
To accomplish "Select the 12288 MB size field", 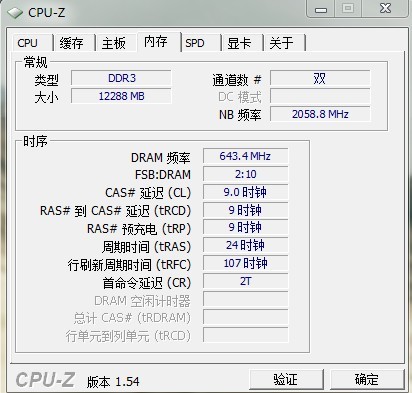I will pos(121,96).
